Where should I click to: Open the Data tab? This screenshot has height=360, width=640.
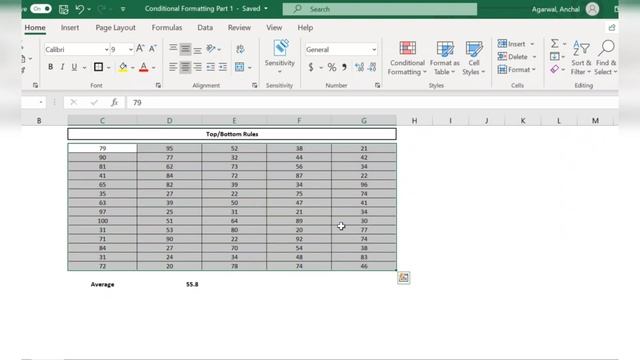pos(205,28)
